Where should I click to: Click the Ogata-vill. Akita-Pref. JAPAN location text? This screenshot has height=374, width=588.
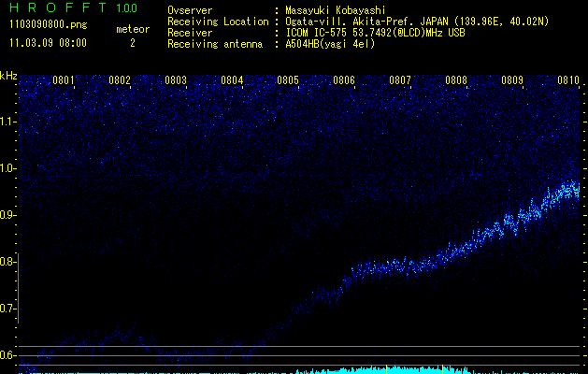[x=417, y=22]
